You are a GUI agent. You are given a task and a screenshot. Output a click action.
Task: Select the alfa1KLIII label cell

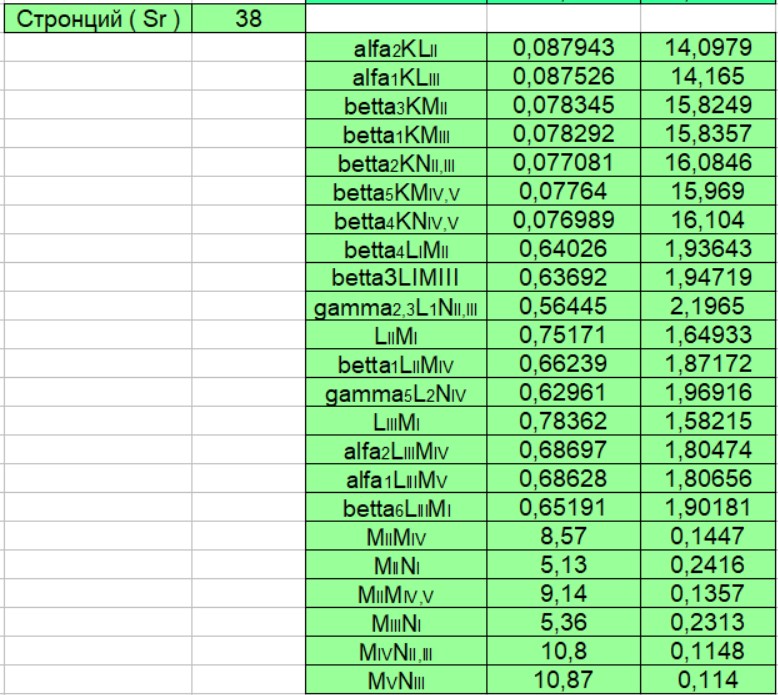[x=396, y=76]
